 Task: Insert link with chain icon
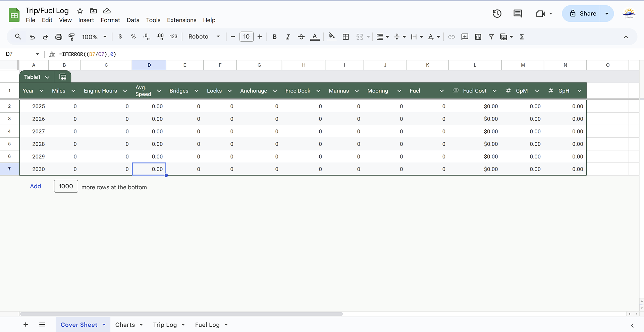[451, 37]
